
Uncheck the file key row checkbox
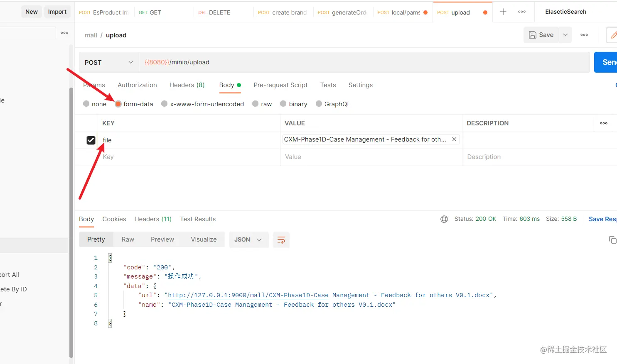click(x=91, y=140)
